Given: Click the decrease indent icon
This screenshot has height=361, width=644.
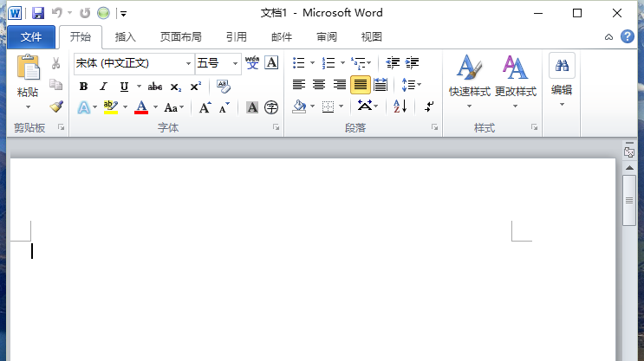Looking at the screenshot, I should [x=393, y=63].
